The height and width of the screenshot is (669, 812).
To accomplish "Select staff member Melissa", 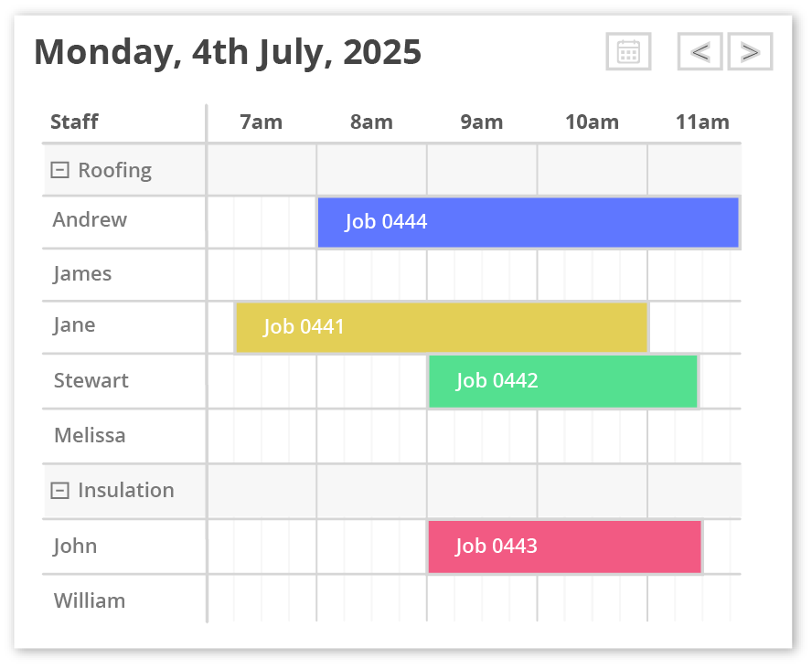I will coord(90,435).
